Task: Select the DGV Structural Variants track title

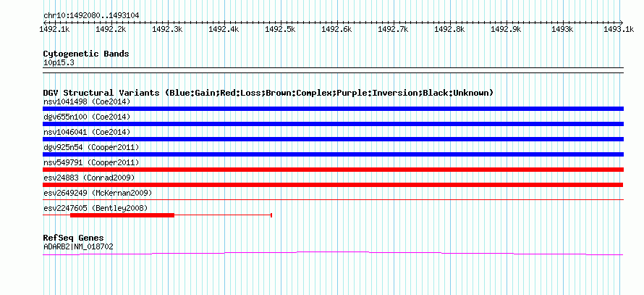Action: 268,93
